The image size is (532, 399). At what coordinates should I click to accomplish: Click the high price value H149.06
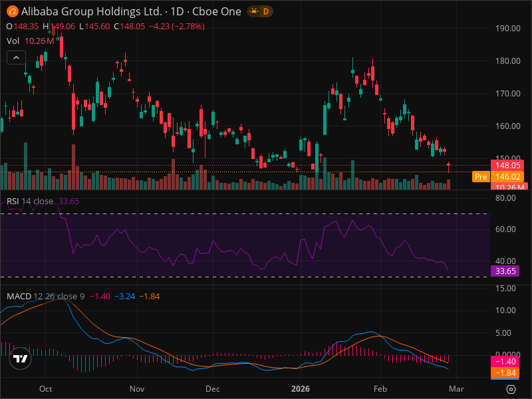(59, 27)
